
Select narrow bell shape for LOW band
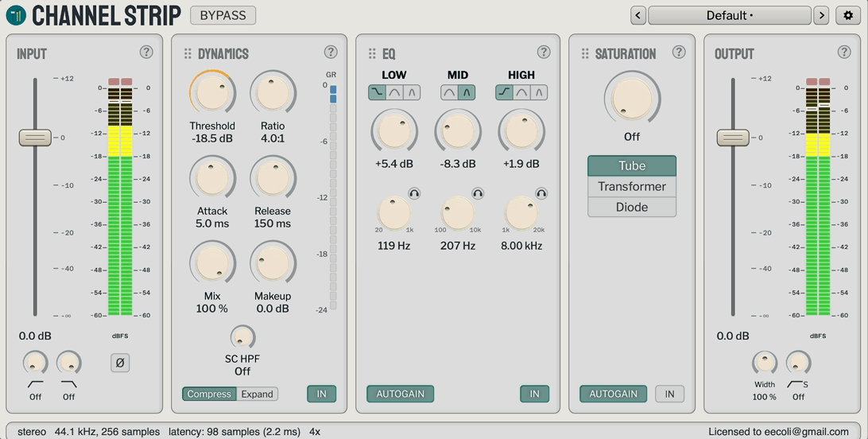[x=411, y=92]
